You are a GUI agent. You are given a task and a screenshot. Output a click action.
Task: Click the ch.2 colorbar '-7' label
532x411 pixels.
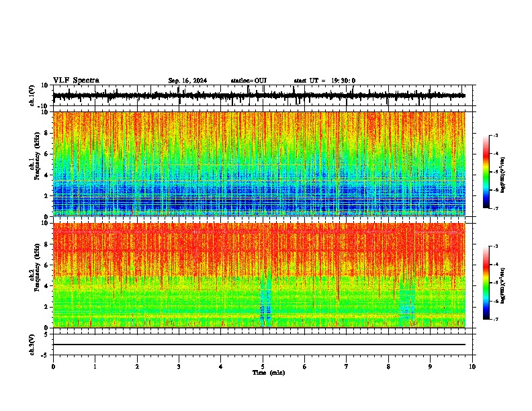click(x=496, y=320)
